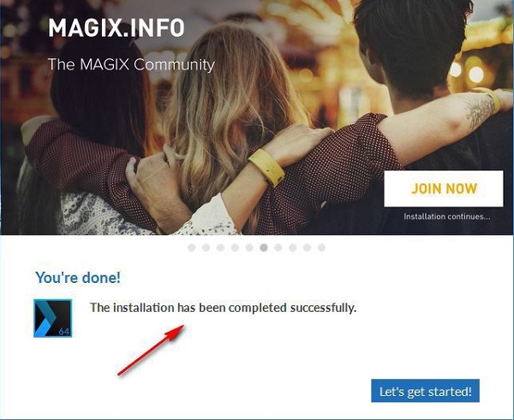Select the third slideshow pagination dot
This screenshot has width=514, height=420.
[x=221, y=248]
